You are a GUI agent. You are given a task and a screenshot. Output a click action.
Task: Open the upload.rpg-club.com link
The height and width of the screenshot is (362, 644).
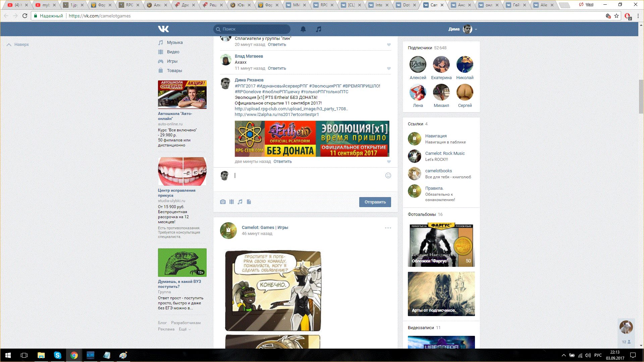click(x=291, y=109)
